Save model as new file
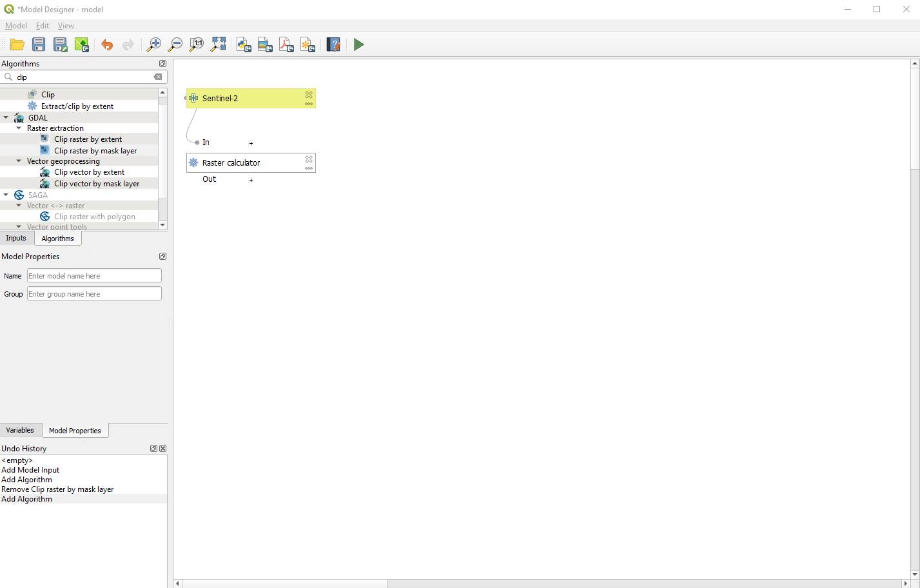The width and height of the screenshot is (920, 588). [60, 44]
